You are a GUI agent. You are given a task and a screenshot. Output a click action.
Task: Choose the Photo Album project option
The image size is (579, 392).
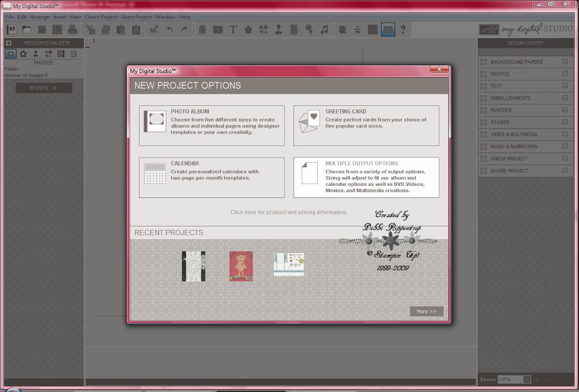coord(211,126)
